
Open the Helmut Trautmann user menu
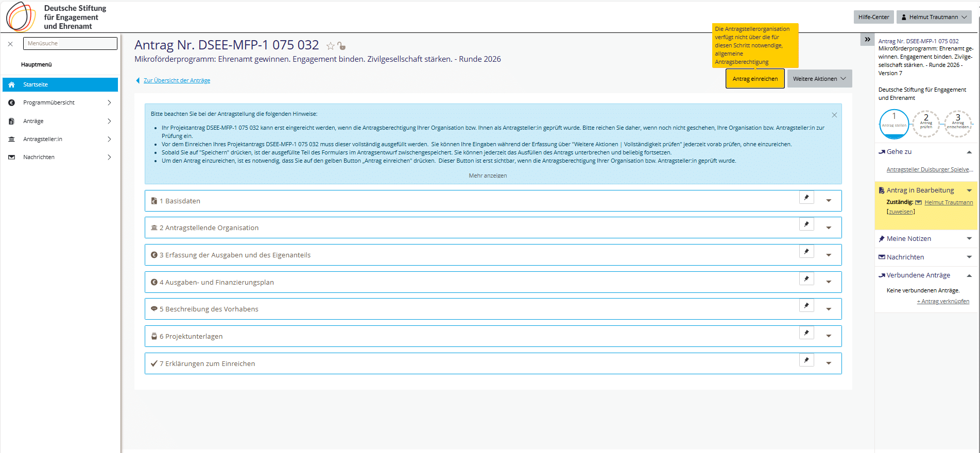(934, 17)
